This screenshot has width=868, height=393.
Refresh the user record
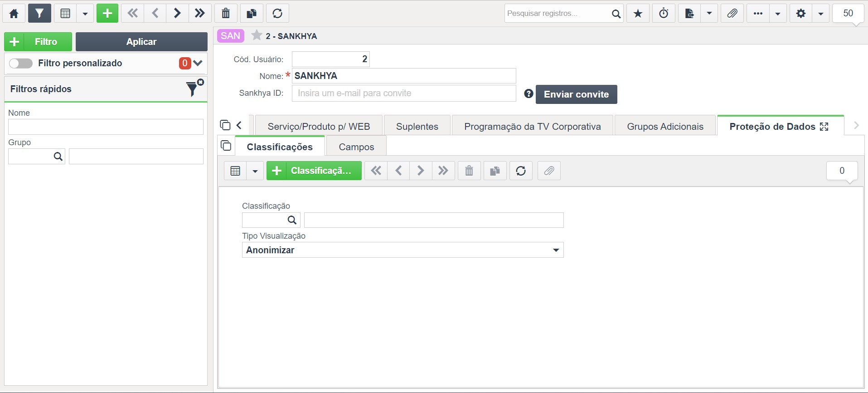(x=277, y=13)
